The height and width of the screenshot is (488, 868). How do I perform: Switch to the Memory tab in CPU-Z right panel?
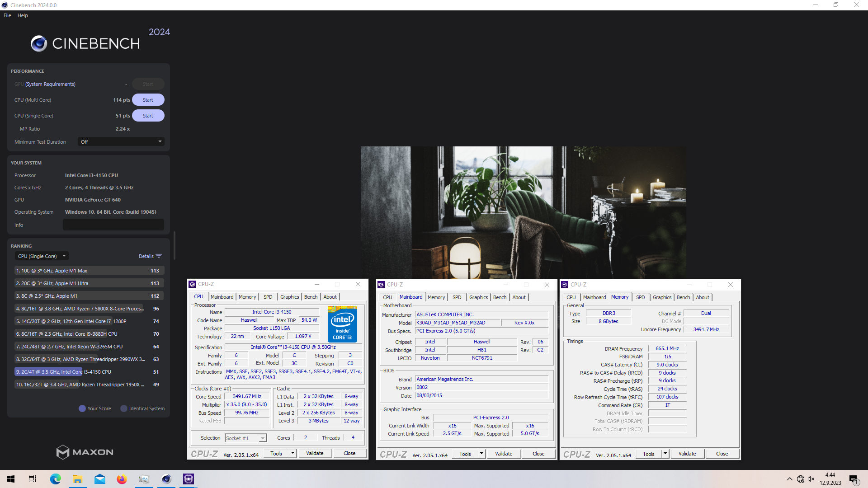(619, 297)
